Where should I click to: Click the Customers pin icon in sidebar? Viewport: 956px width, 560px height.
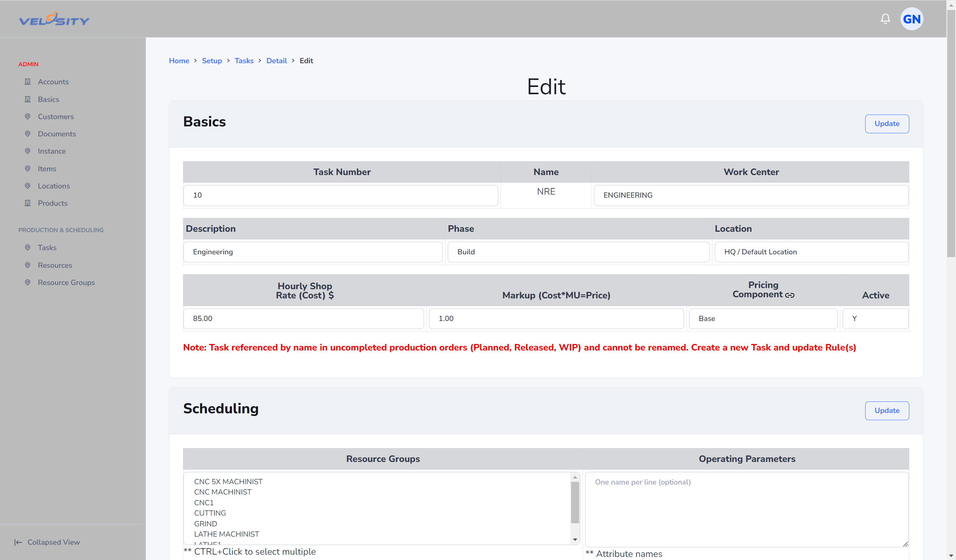pos(28,116)
